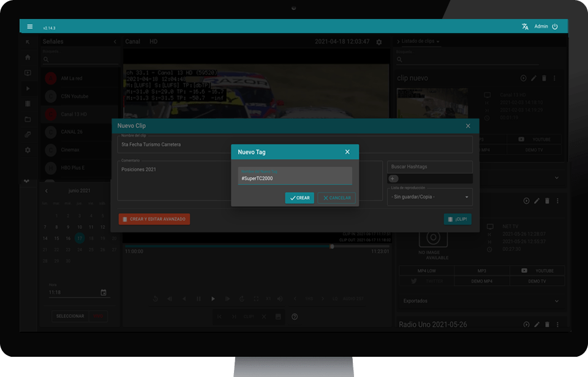Viewport: 588px width, 377px height.
Task: Toggle fullscreen in the player
Action: point(256,299)
